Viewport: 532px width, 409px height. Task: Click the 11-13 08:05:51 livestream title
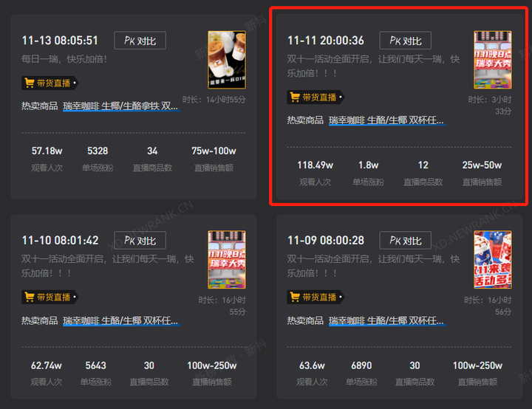(x=60, y=41)
